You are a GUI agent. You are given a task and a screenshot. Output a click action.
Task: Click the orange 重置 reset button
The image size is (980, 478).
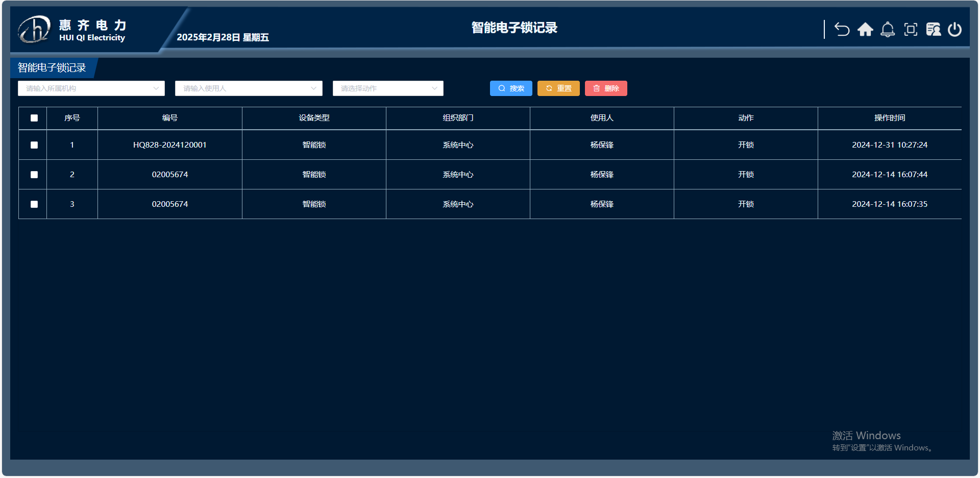pos(558,88)
